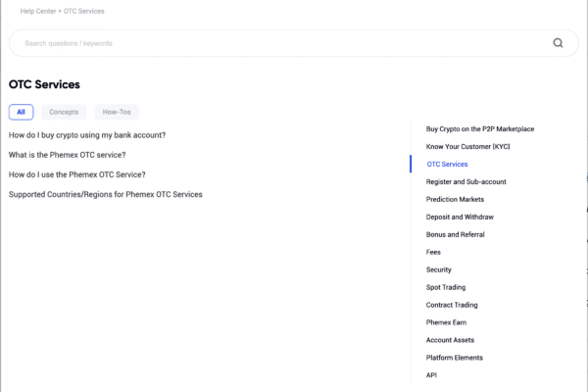
Task: Go to Buy Crypto on the P2P Marketplace
Action: point(480,129)
